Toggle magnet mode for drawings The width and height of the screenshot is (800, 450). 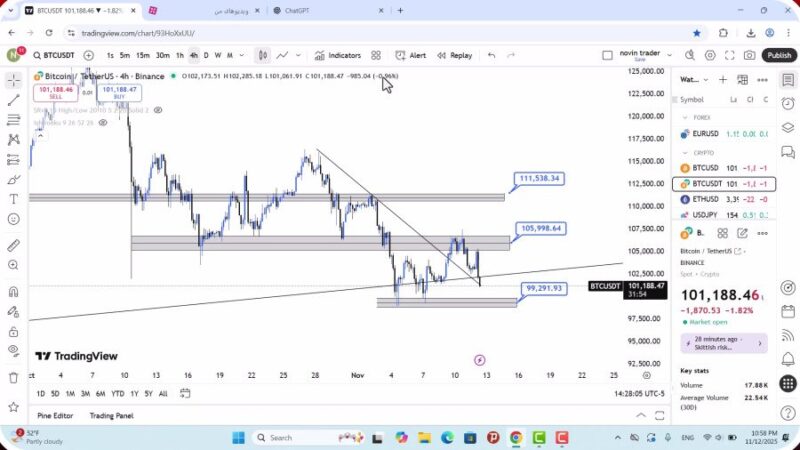[x=13, y=292]
